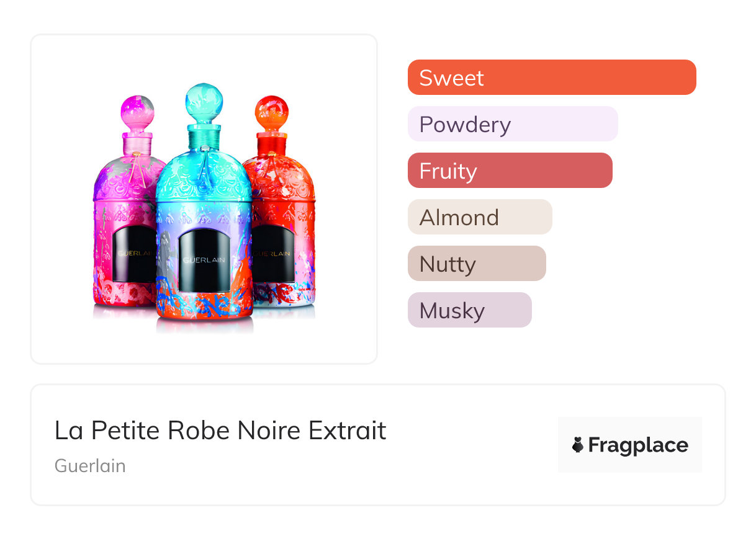Screen dimensions: 756x536
Task: Click the Guerlain brand name below title
Action: click(90, 466)
